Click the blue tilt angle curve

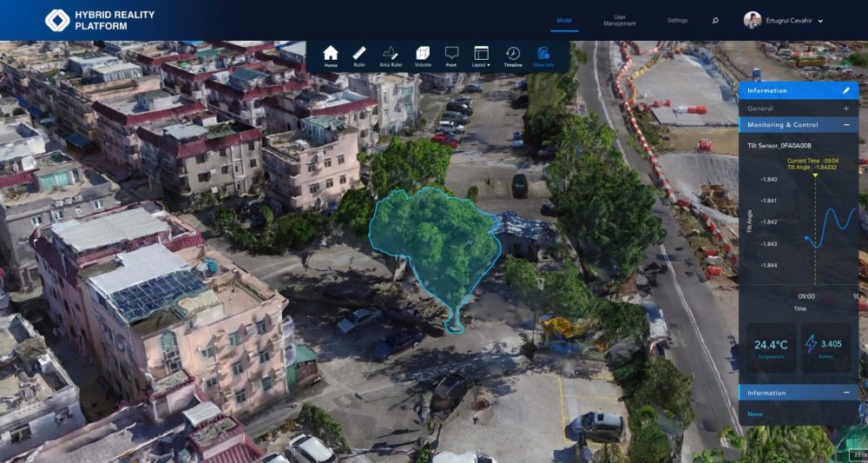831,227
